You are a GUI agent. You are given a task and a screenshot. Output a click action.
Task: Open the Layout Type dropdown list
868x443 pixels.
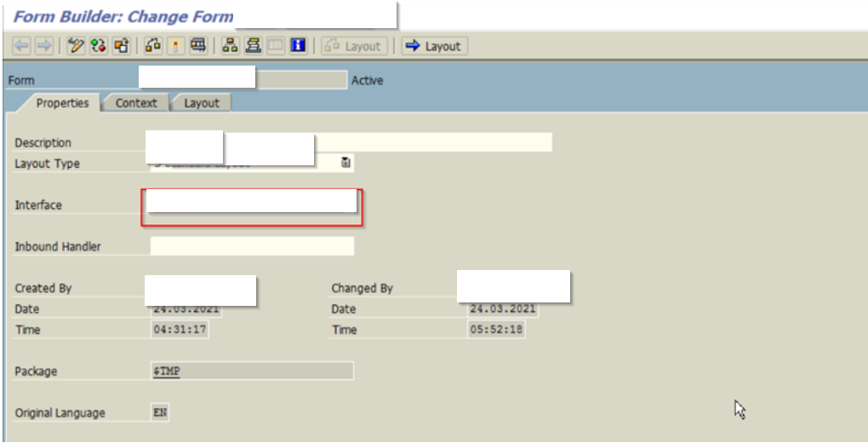346,163
